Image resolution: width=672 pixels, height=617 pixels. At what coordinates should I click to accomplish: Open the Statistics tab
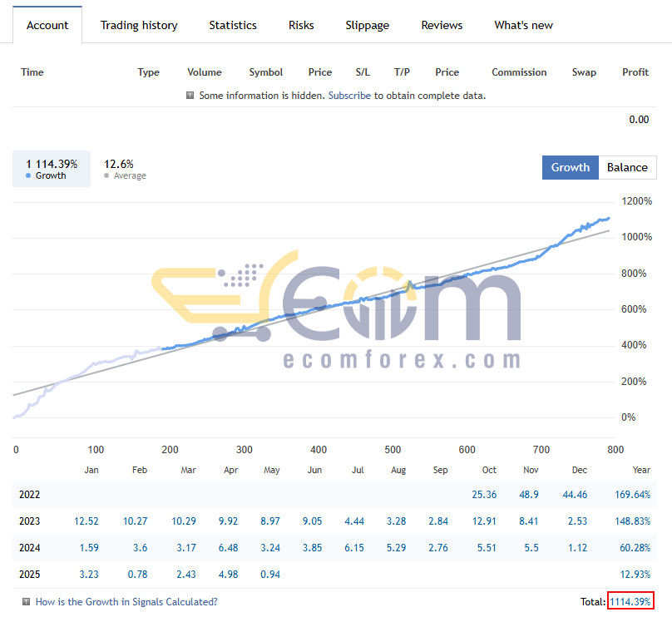(233, 25)
